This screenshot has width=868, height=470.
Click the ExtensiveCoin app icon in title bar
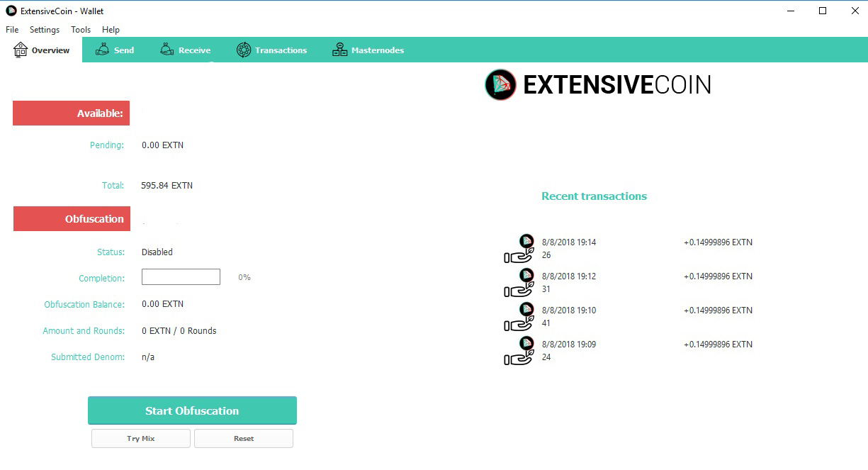click(x=11, y=11)
